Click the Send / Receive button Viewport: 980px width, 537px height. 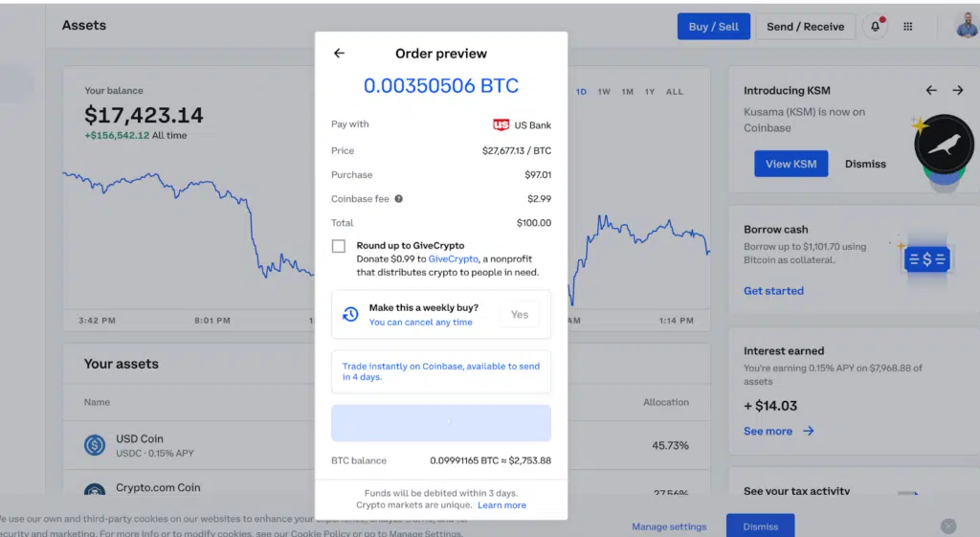tap(805, 27)
